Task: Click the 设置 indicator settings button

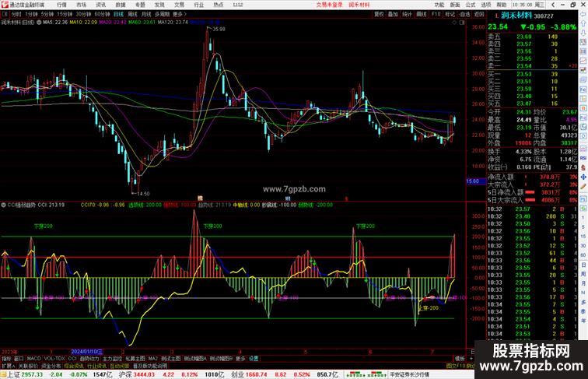Action: pos(254,359)
